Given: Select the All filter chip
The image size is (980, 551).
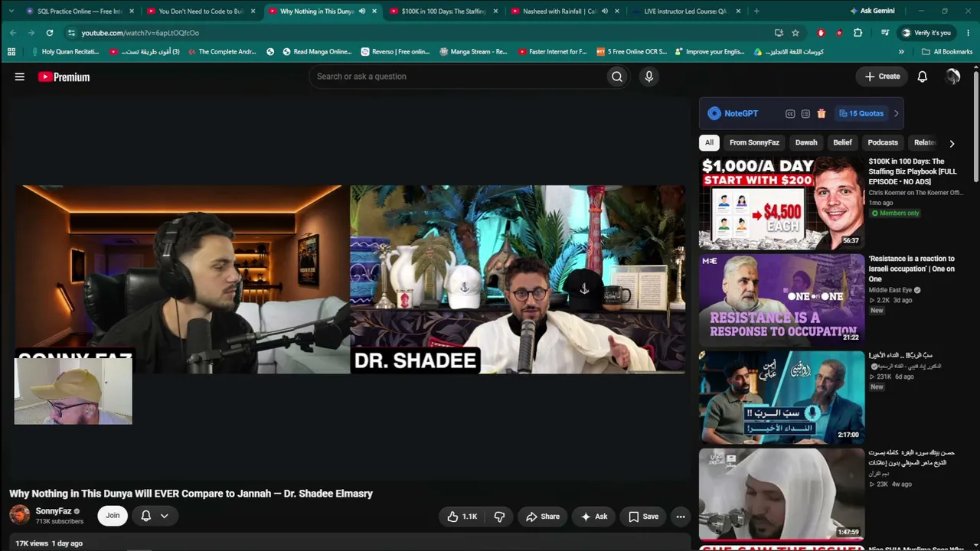Looking at the screenshot, I should [x=709, y=142].
